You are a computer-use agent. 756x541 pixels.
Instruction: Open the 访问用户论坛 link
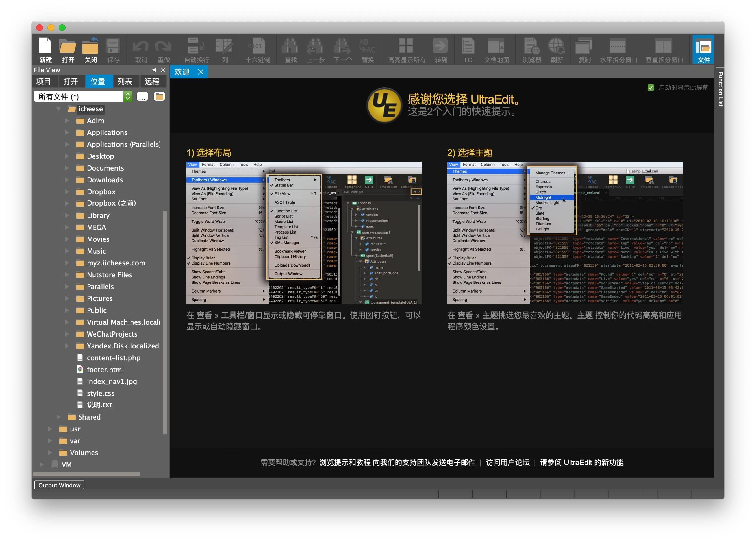coord(507,463)
